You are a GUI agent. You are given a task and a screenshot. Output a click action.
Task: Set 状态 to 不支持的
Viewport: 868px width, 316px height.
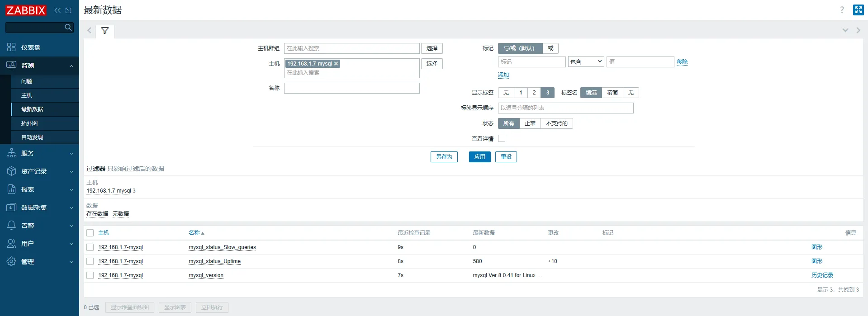(x=557, y=123)
